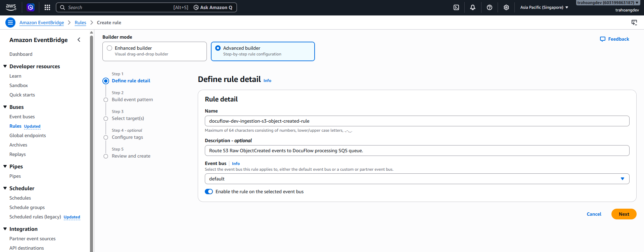Click into the rule Name field
The image size is (644, 252).
tap(417, 121)
